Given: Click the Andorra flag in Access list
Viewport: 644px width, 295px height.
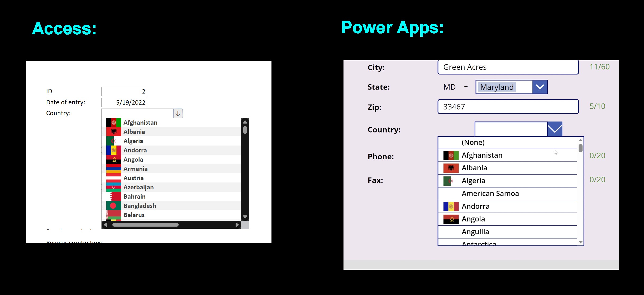Looking at the screenshot, I should (114, 150).
